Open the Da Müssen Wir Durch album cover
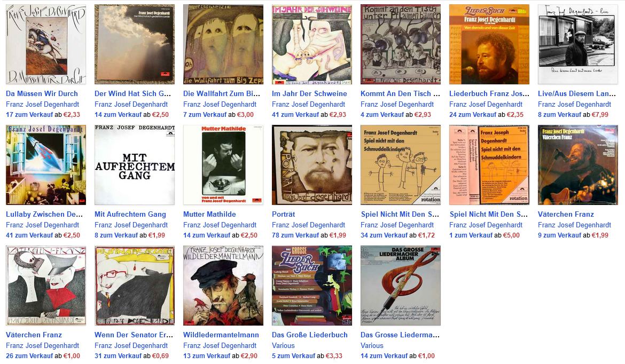Viewport: 625px width, 364px height. point(46,44)
